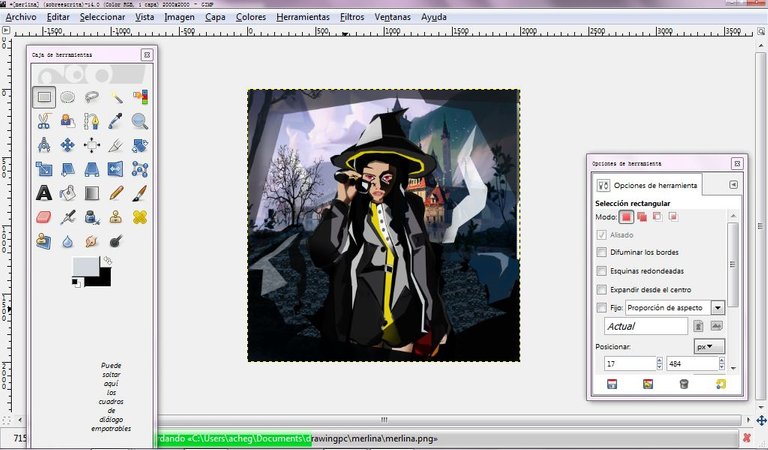Image resolution: width=768 pixels, height=450 pixels.
Task: Select the Perspective Clone tool
Action: pos(44,241)
